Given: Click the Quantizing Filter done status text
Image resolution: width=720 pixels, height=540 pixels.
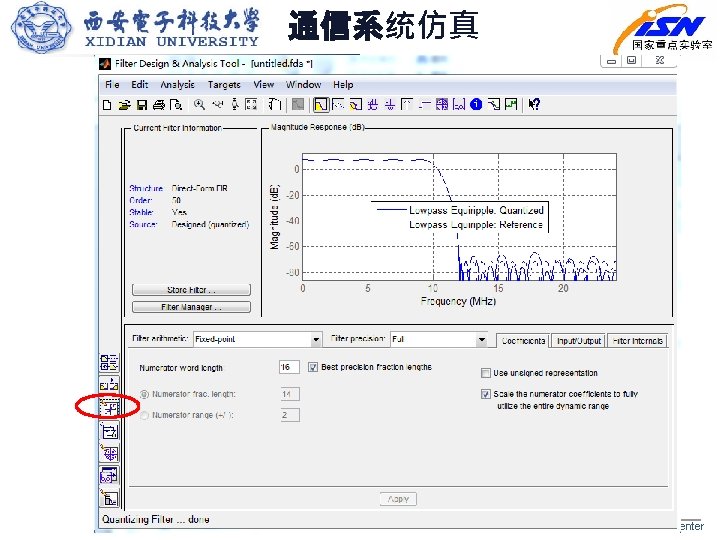Looking at the screenshot, I should (156, 519).
